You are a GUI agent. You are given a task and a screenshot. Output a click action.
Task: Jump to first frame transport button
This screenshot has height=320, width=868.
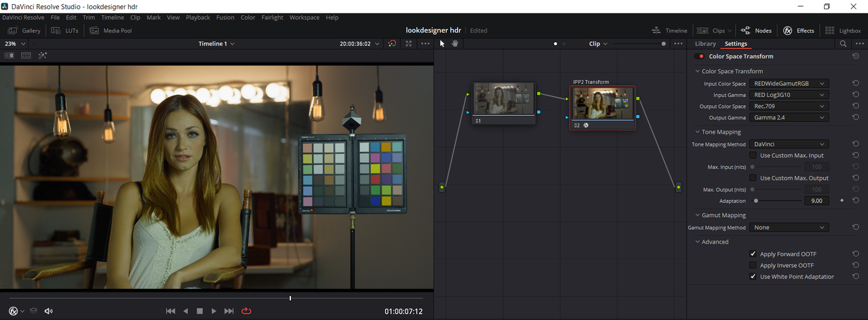click(171, 311)
